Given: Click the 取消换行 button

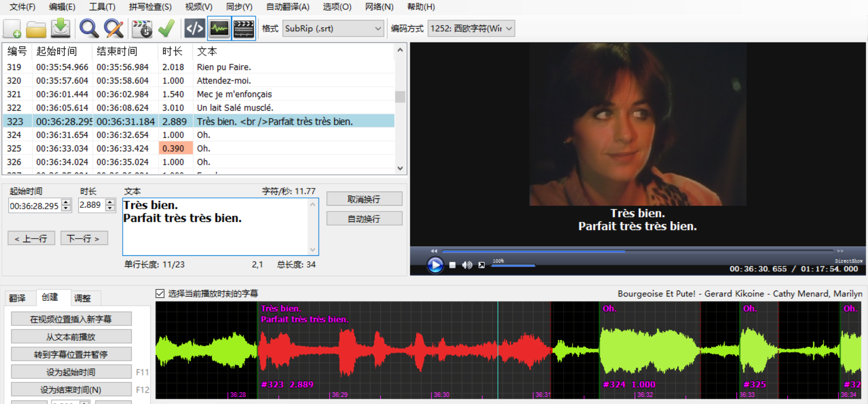Looking at the screenshot, I should pyautogui.click(x=364, y=199).
